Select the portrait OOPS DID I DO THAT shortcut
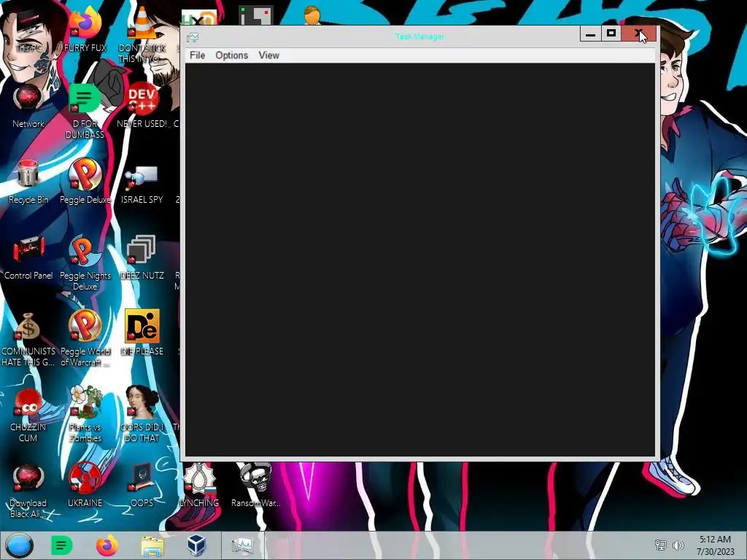 (x=142, y=413)
